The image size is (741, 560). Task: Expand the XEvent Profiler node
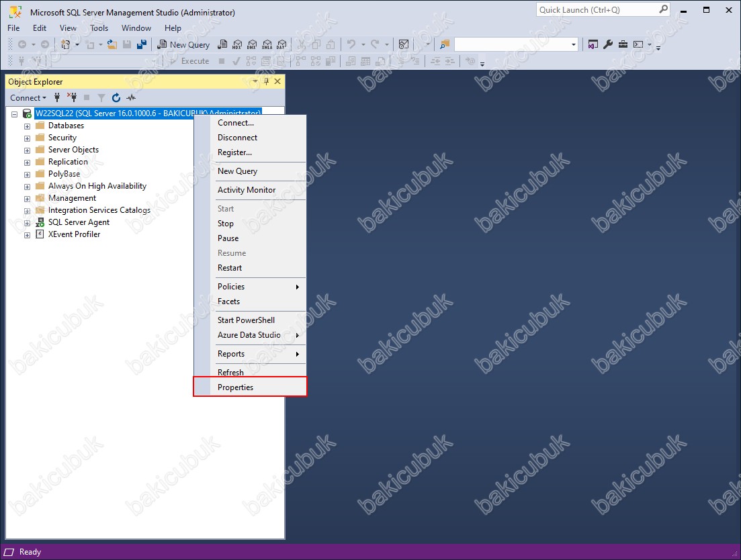27,235
